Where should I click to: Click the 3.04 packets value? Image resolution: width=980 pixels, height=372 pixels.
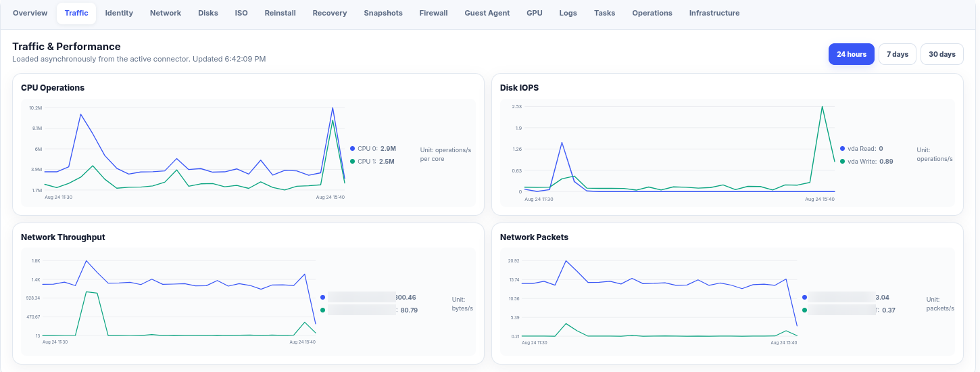click(882, 297)
